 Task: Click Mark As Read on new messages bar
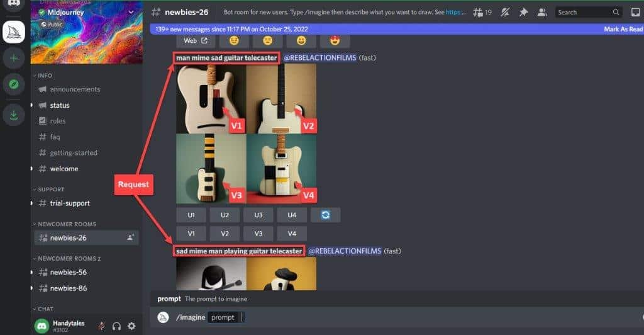[623, 29]
